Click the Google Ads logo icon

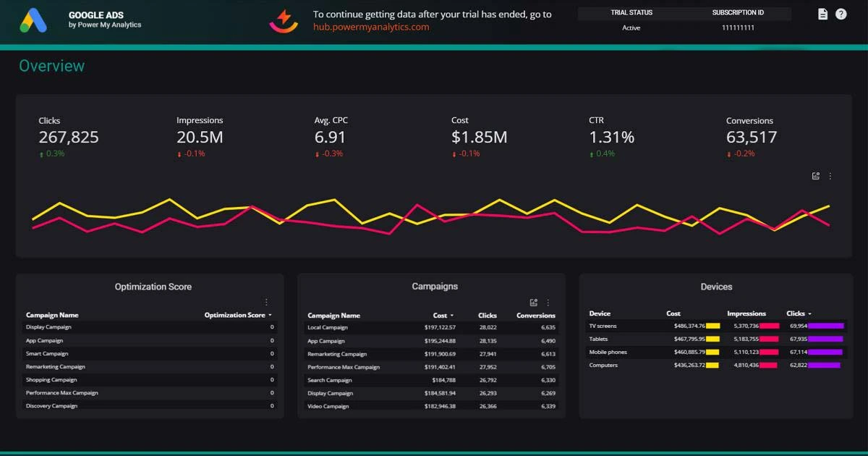click(33, 20)
